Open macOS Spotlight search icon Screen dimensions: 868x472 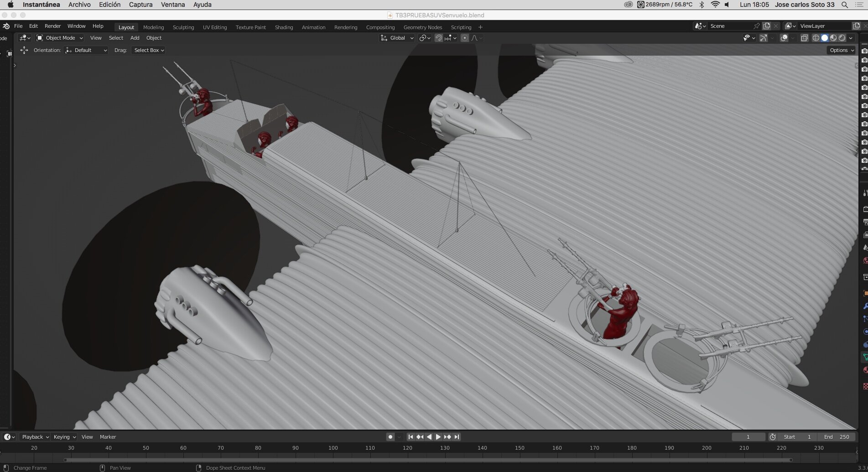pyautogui.click(x=845, y=5)
